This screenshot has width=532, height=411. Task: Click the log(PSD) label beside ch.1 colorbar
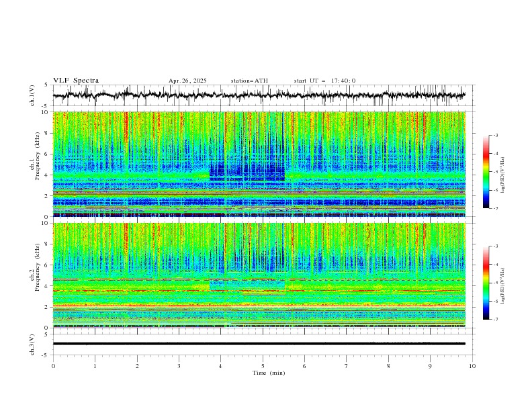pos(502,175)
